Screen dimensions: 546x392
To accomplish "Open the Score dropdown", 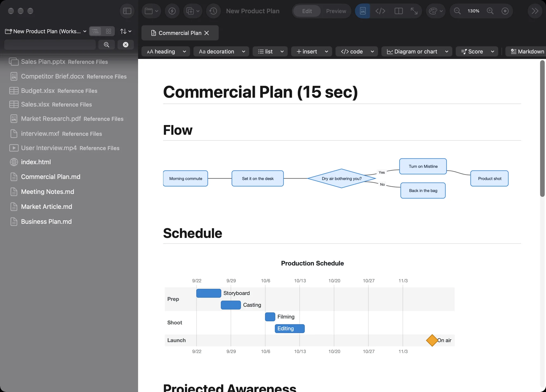I will [x=477, y=51].
